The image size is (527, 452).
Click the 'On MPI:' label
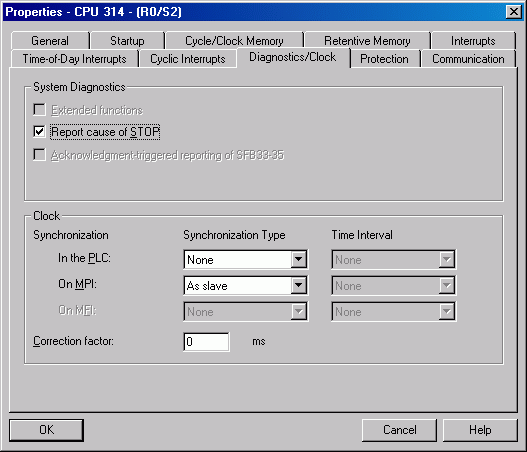pyautogui.click(x=77, y=284)
